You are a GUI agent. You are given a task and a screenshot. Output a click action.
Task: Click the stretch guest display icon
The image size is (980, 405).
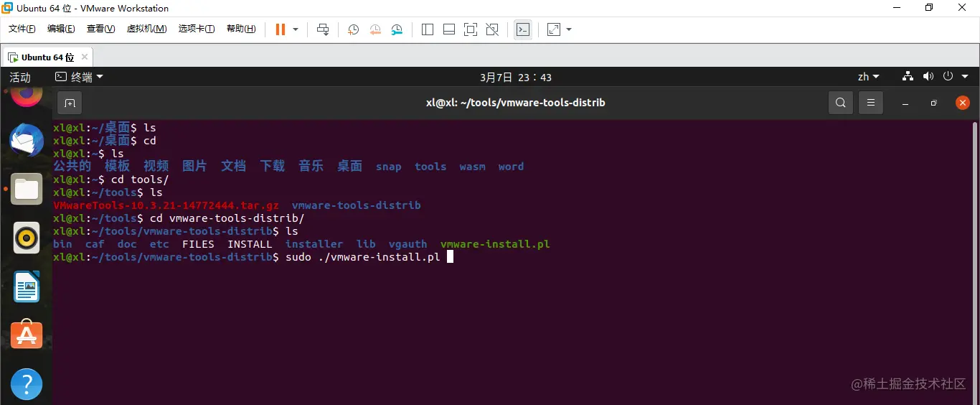point(554,29)
